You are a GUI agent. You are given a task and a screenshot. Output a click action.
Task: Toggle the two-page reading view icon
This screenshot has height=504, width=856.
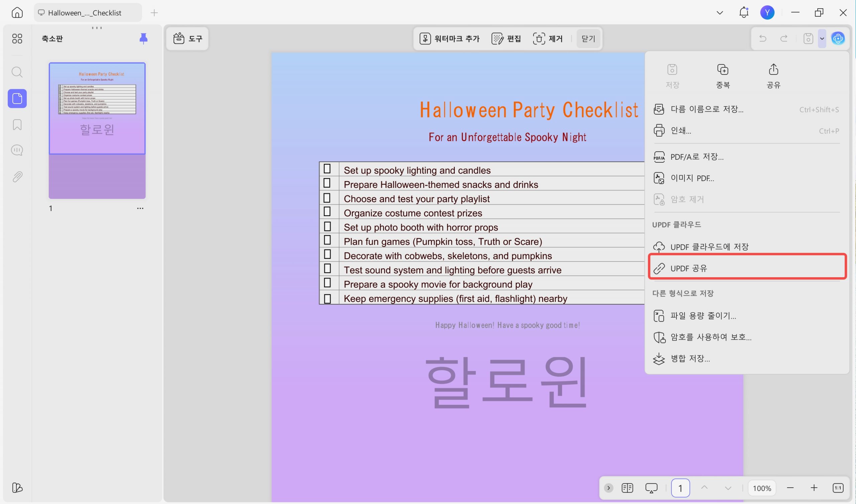(627, 488)
